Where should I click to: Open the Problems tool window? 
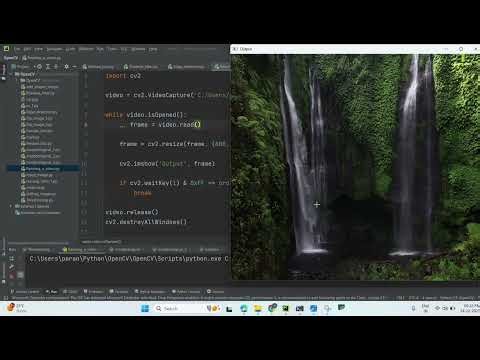[x=94, y=292]
